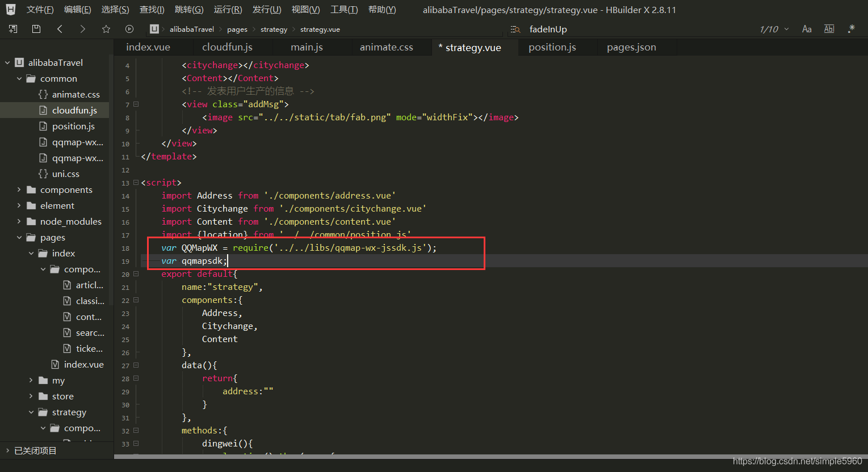Screen dimensions: 868x472
Task: Click the HBuilder H logo icon
Action: 11,10
